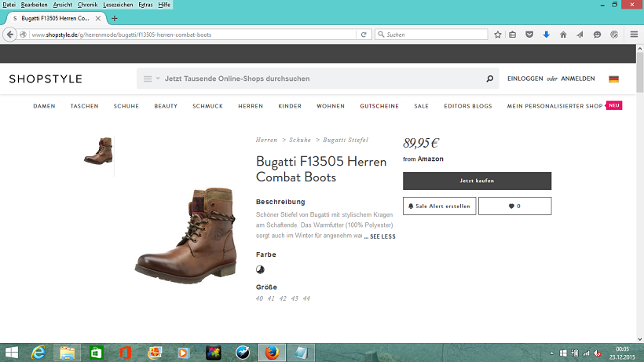This screenshot has width=644, height=362.
Task: Open the Firefox hamburger menu
Action: [x=634, y=35]
